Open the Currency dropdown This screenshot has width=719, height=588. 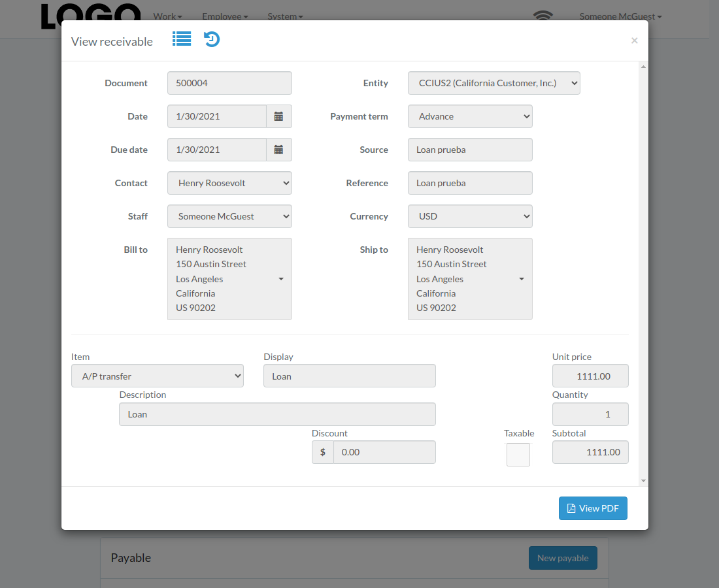click(x=470, y=216)
